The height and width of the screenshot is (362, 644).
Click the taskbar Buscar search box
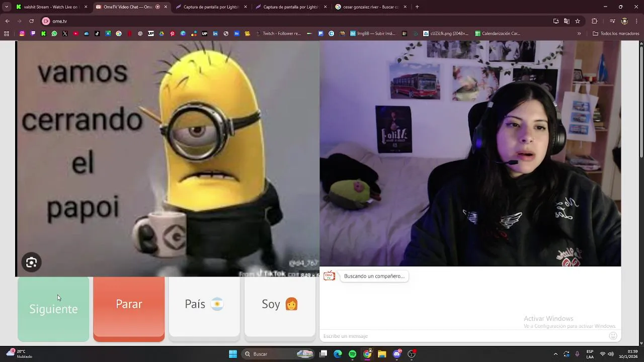(x=278, y=354)
